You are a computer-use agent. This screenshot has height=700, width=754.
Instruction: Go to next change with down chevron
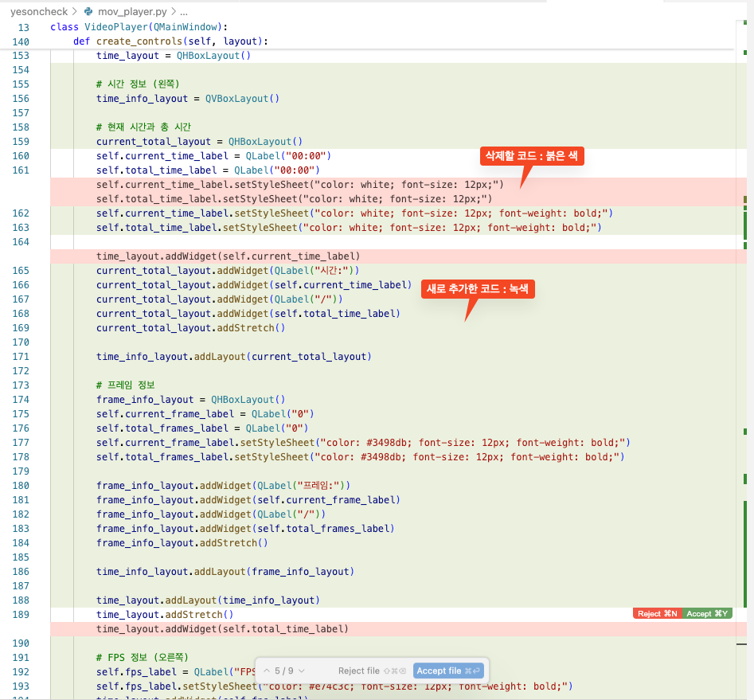click(x=302, y=671)
